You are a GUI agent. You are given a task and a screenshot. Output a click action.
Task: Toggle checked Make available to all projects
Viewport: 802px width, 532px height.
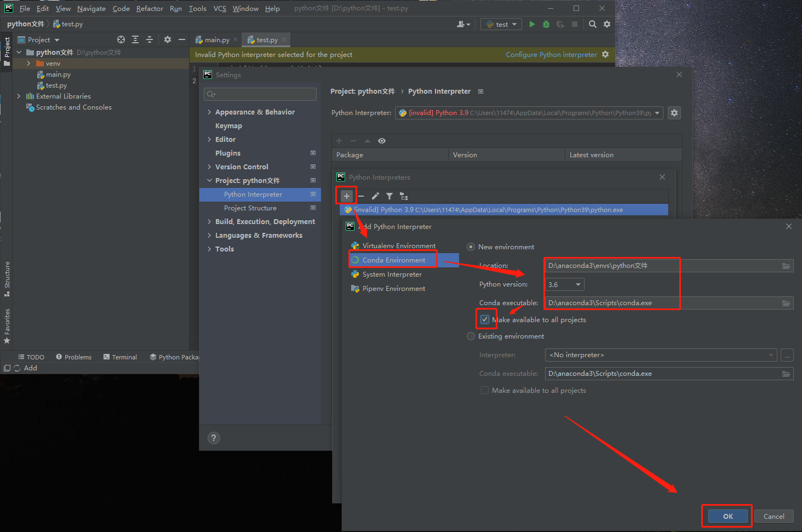coord(485,319)
